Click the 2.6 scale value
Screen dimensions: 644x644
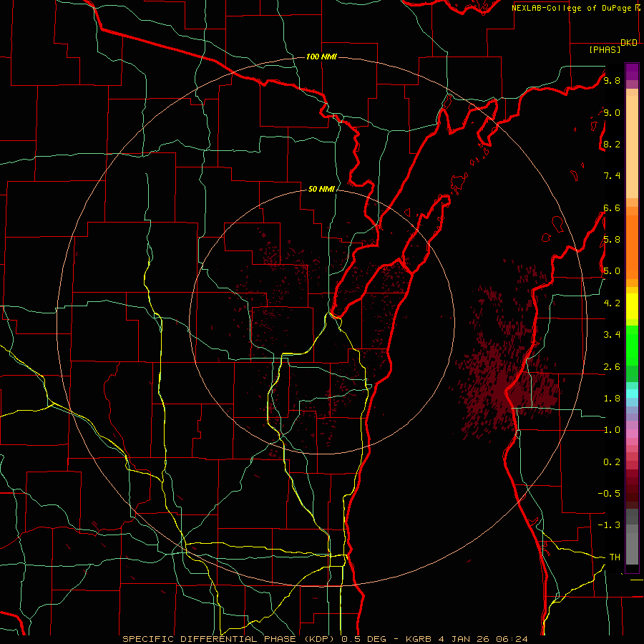[x=612, y=367]
